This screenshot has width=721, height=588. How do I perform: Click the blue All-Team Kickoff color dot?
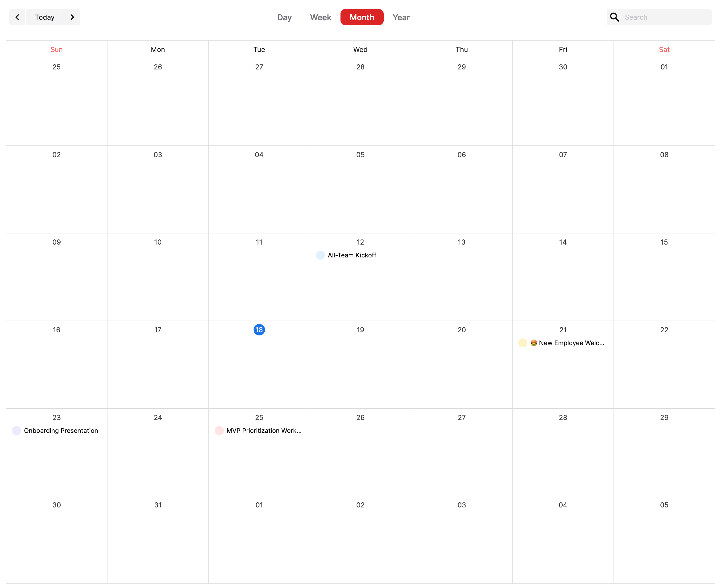pos(320,255)
